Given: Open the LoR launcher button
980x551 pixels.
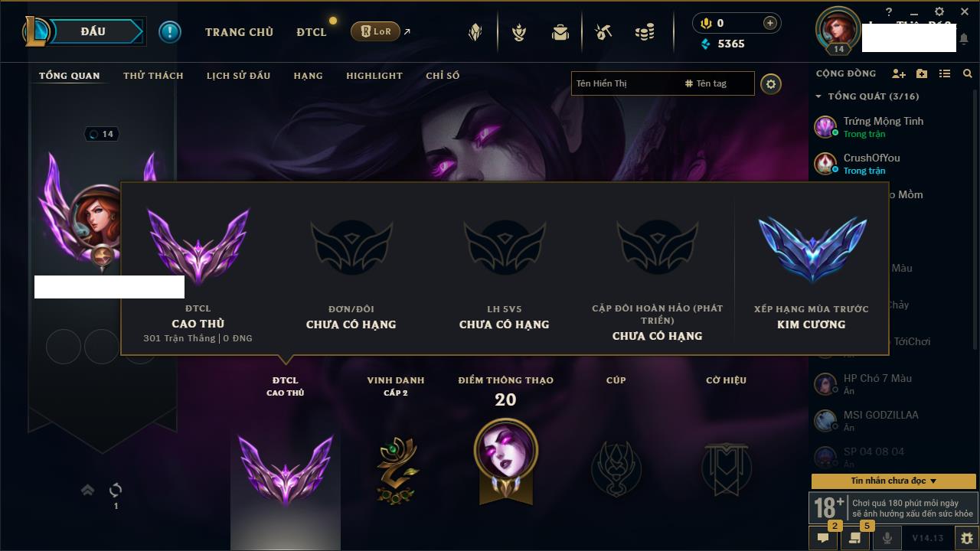Looking at the screenshot, I should [x=375, y=31].
